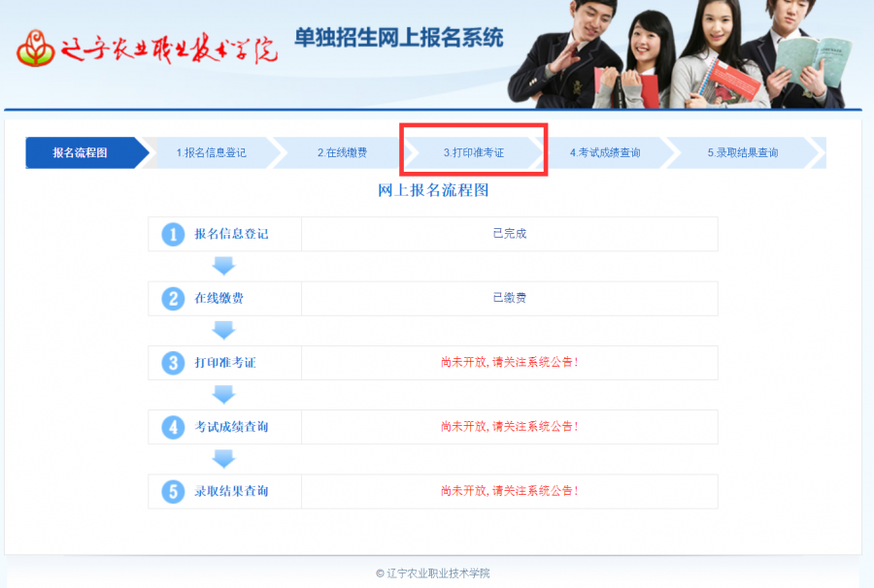Image resolution: width=874 pixels, height=588 pixels.
Task: Click the down arrow below 打印准考证
Action: (223, 394)
